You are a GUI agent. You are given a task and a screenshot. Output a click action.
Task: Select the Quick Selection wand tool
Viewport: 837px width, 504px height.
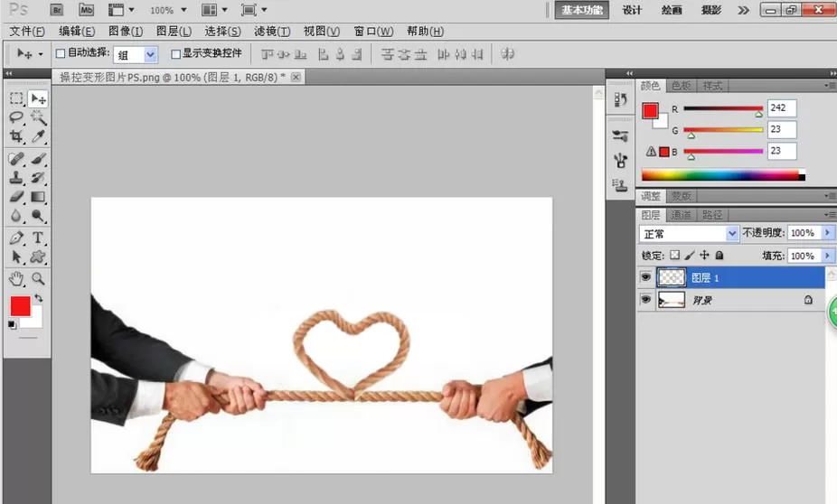(x=38, y=117)
